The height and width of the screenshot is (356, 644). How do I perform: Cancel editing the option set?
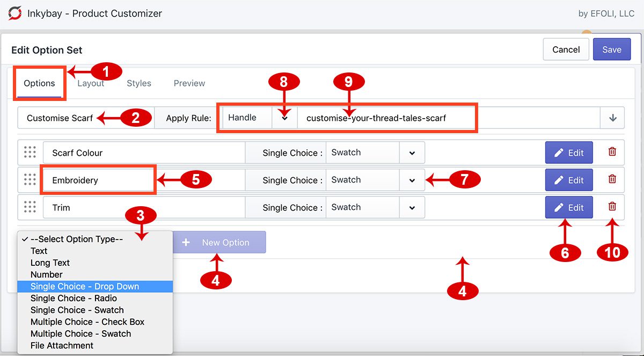566,49
